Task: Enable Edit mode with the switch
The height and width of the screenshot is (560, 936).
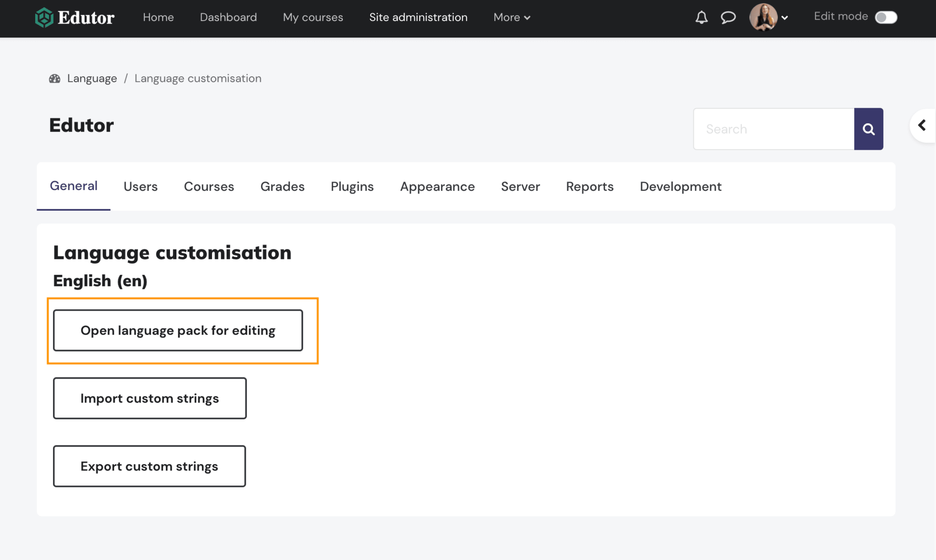Action: coord(886,17)
